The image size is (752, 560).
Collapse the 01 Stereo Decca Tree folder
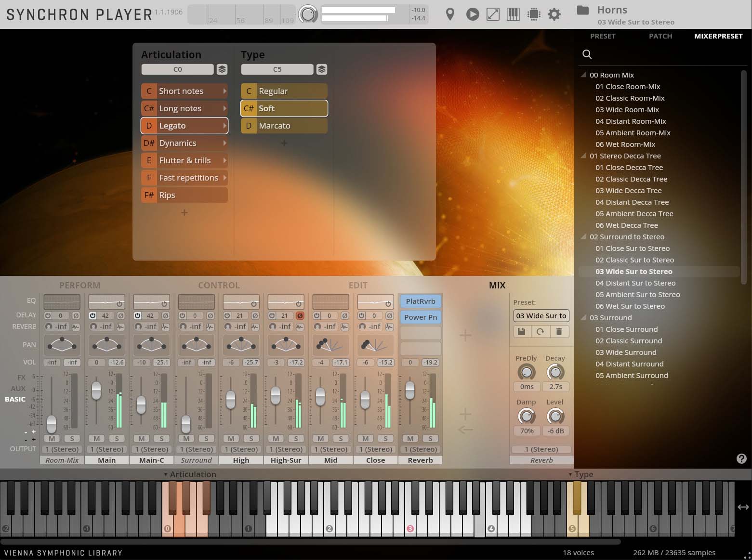583,156
